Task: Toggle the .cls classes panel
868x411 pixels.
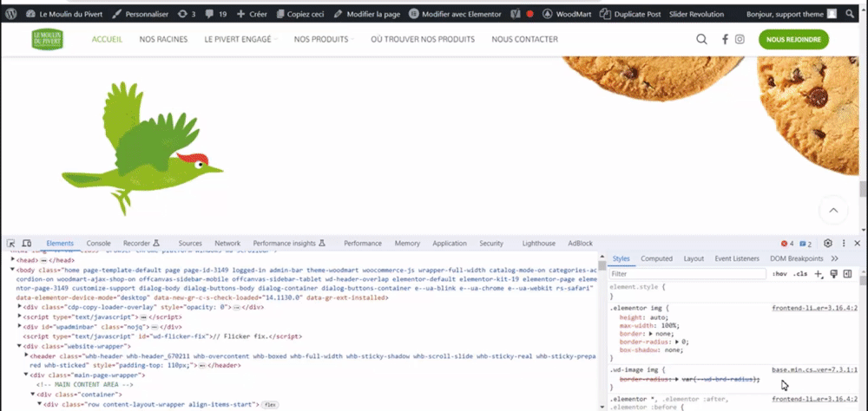Action: tap(799, 274)
